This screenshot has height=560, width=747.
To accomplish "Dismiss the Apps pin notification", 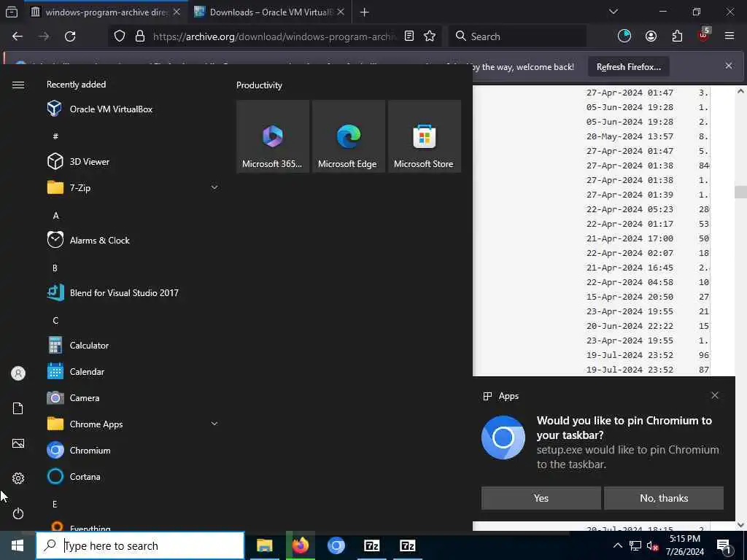I will 715,395.
